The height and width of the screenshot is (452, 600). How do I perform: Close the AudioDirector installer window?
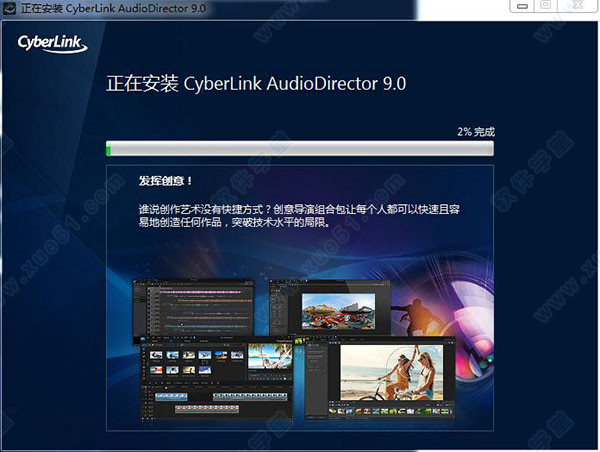click(x=577, y=6)
